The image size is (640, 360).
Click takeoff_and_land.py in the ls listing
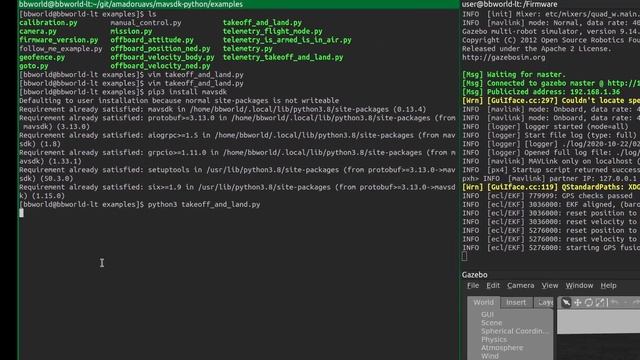pos(262,23)
